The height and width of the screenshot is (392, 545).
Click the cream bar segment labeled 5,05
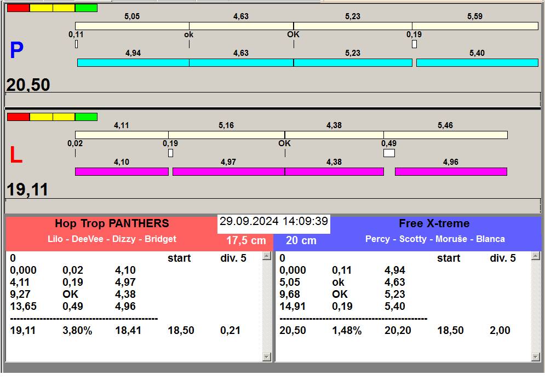click(x=132, y=26)
